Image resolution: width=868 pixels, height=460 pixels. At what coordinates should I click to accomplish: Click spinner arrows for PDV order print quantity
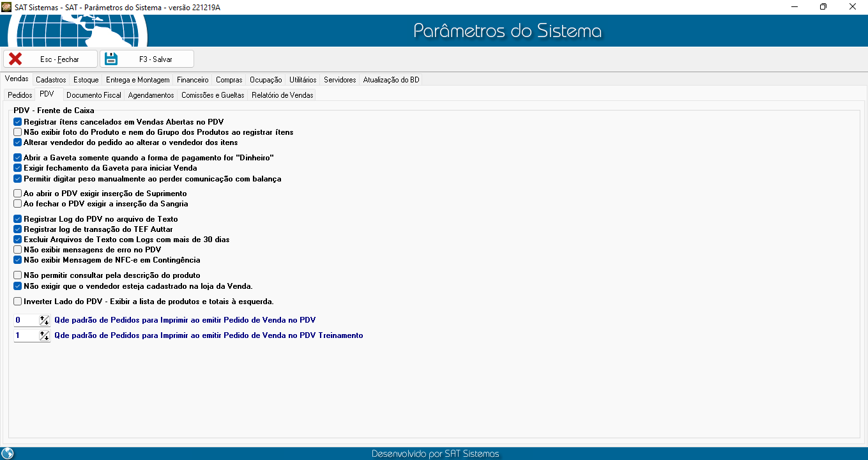point(45,320)
